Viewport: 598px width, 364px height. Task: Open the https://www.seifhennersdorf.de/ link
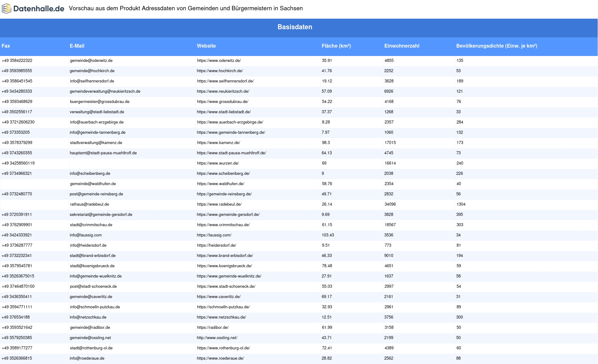click(225, 81)
